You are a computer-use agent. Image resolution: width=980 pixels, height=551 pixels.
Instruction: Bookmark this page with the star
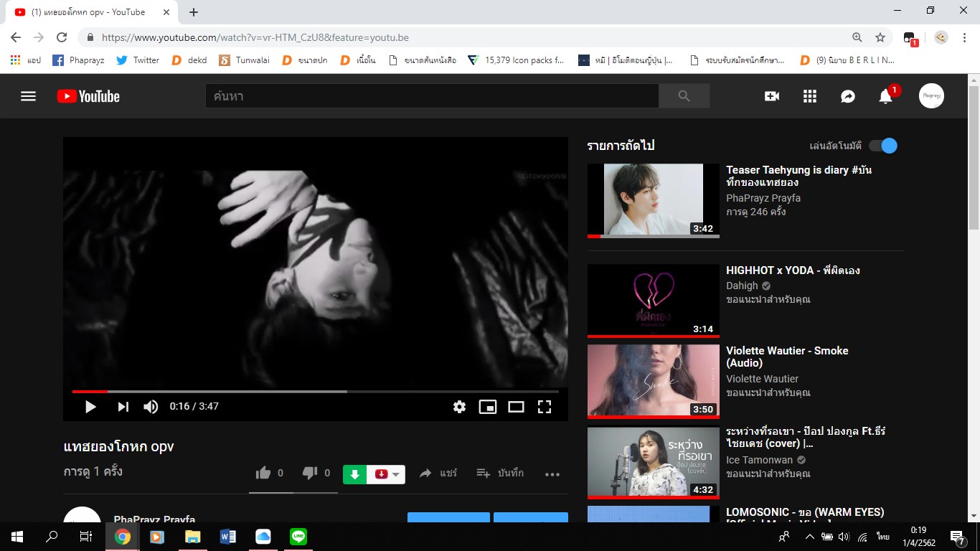(x=880, y=37)
